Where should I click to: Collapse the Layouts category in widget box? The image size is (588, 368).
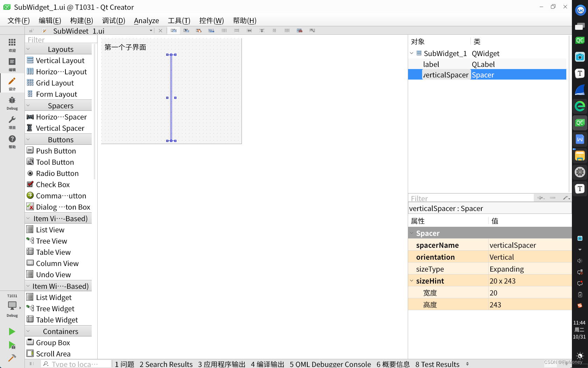(x=29, y=49)
